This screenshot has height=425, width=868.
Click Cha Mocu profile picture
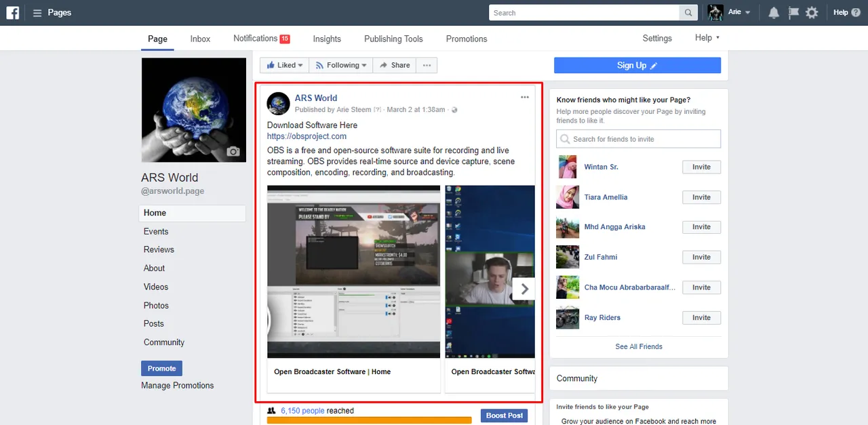tap(568, 287)
